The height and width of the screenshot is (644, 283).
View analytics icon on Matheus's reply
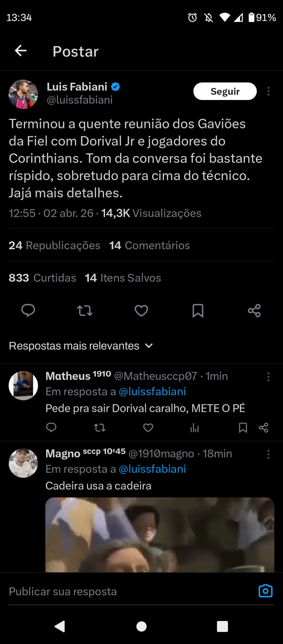[195, 428]
